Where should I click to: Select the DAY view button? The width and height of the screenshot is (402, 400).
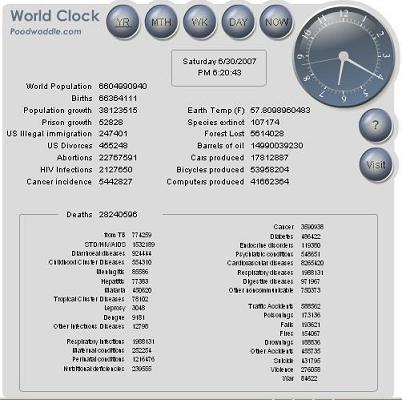pyautogui.click(x=238, y=22)
